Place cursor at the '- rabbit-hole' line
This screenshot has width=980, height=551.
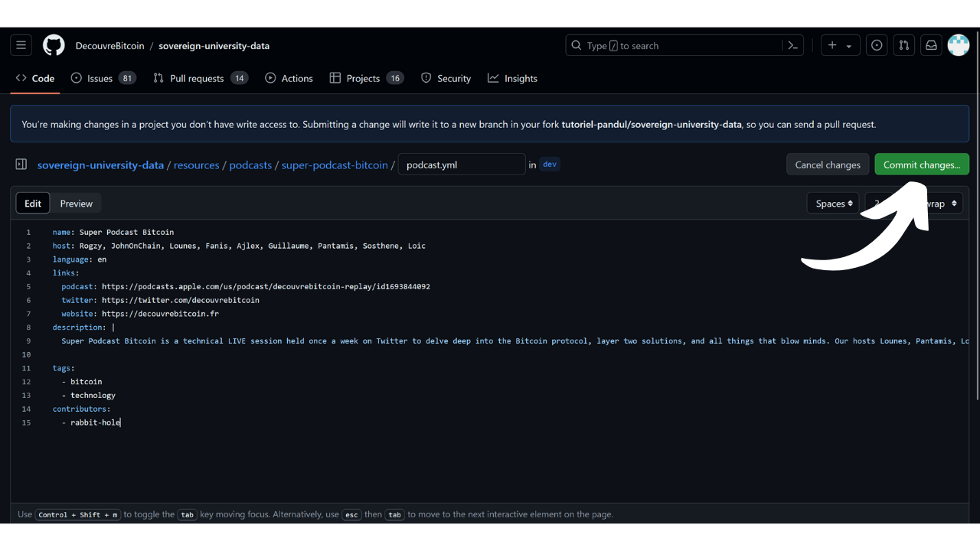91,422
